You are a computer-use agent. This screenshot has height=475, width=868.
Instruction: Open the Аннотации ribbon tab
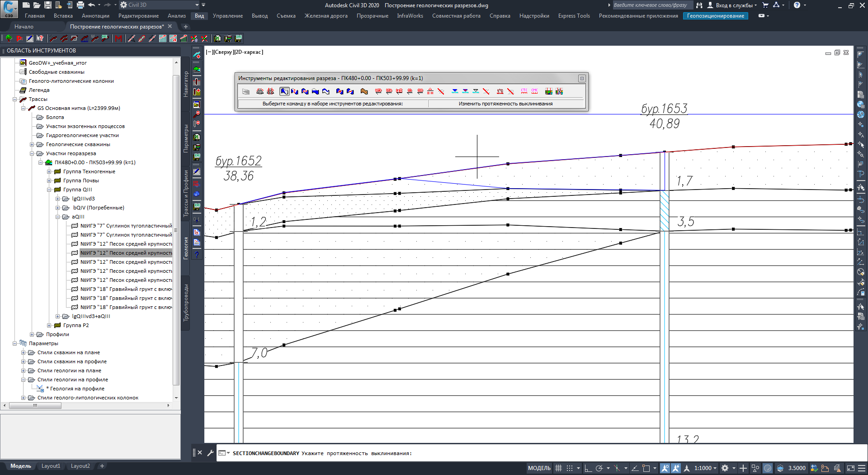(x=95, y=16)
